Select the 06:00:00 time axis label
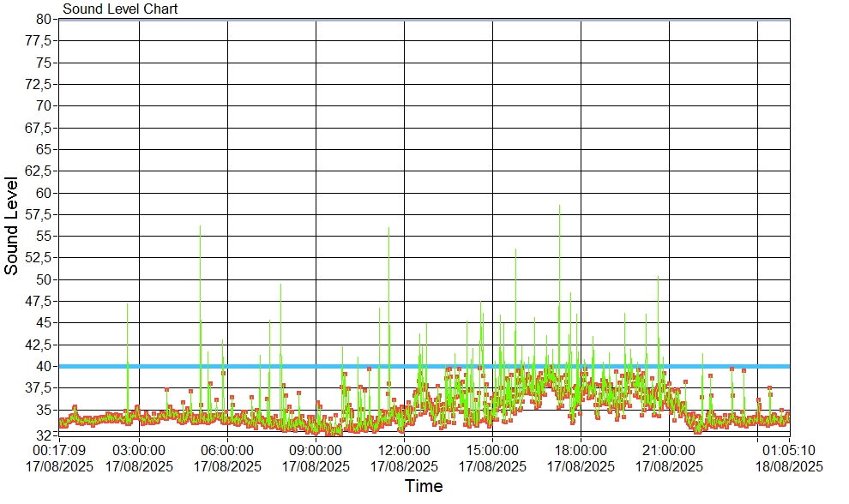Image resolution: width=849 pixels, height=504 pixels. pyautogui.click(x=227, y=450)
